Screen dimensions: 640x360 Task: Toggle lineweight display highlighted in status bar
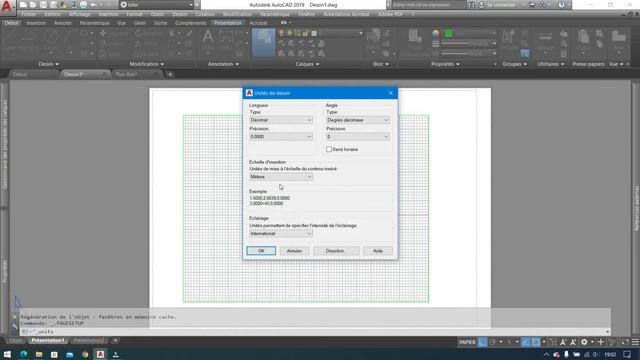(525, 342)
